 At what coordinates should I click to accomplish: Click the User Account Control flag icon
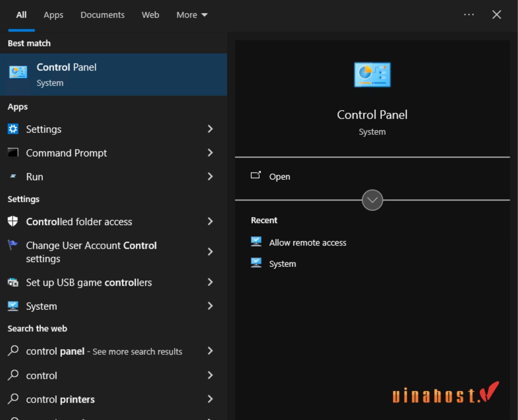tap(13, 245)
